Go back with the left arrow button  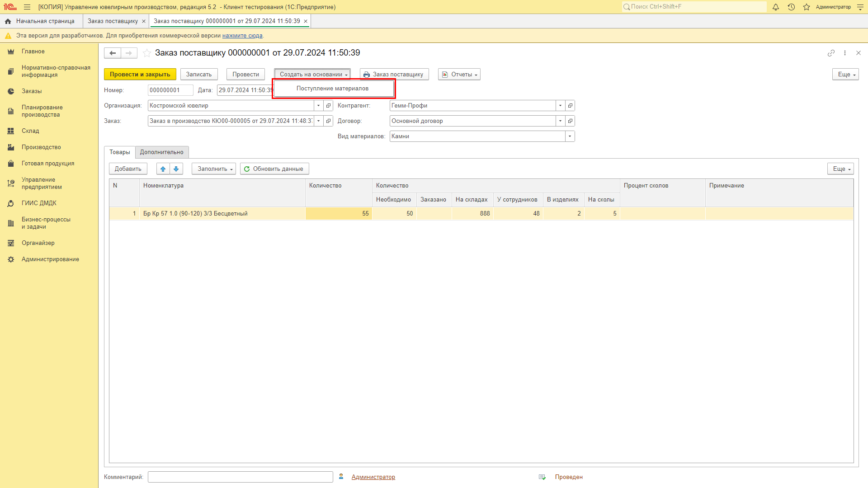click(113, 53)
